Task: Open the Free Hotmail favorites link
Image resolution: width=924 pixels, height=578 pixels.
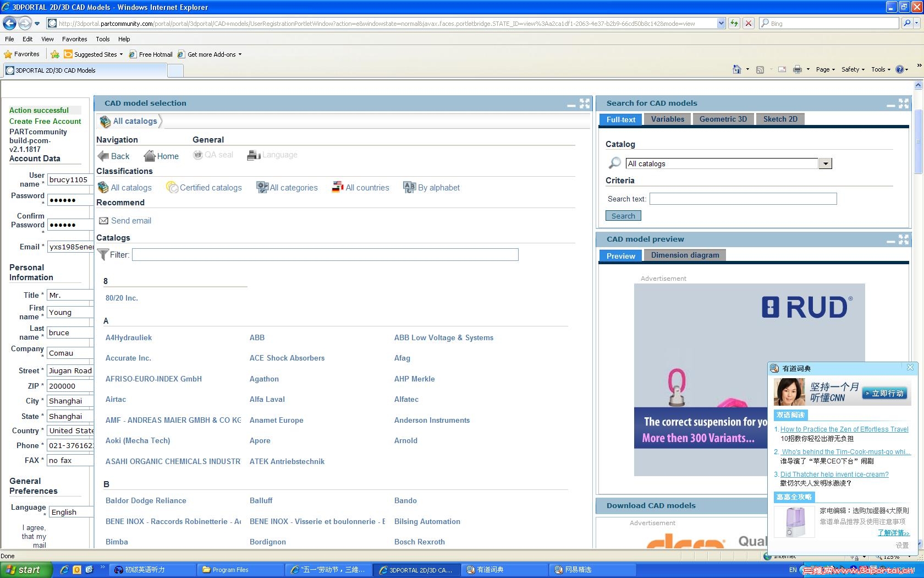Action: pos(151,54)
